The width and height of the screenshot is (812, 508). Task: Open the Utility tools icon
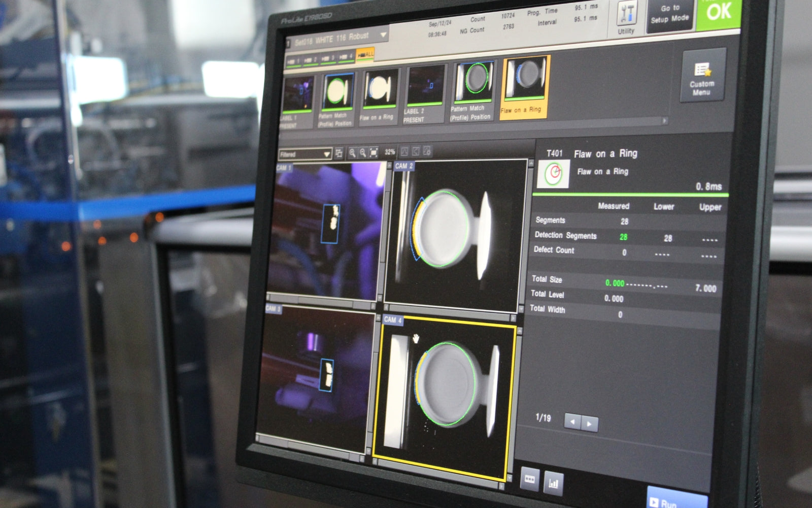click(x=627, y=17)
